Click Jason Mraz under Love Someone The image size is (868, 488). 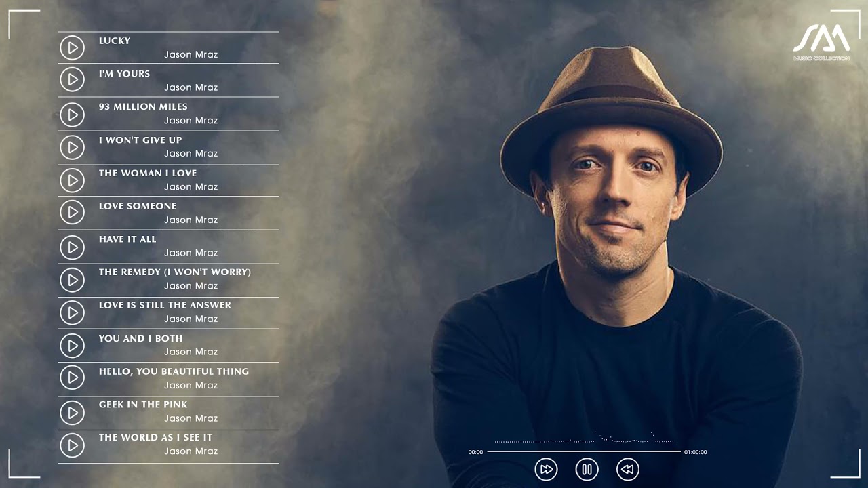click(191, 220)
